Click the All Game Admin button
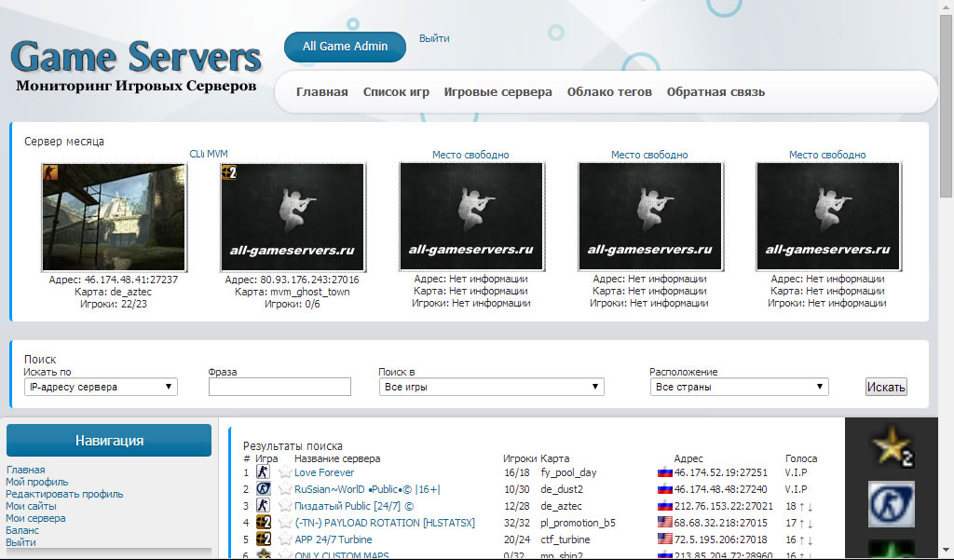The image size is (954, 560). coord(345,47)
